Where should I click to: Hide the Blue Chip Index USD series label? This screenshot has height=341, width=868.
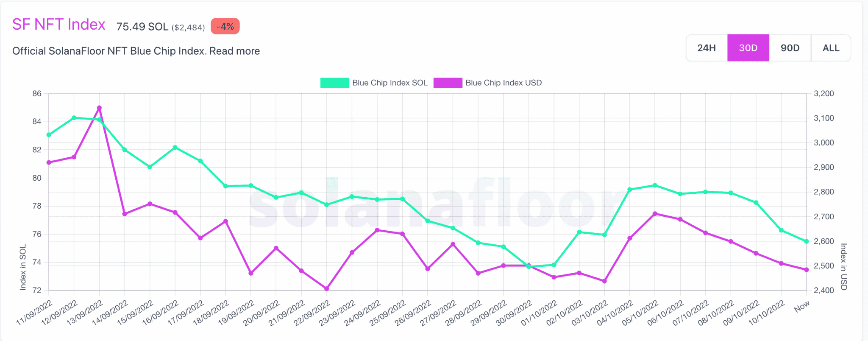(x=504, y=83)
